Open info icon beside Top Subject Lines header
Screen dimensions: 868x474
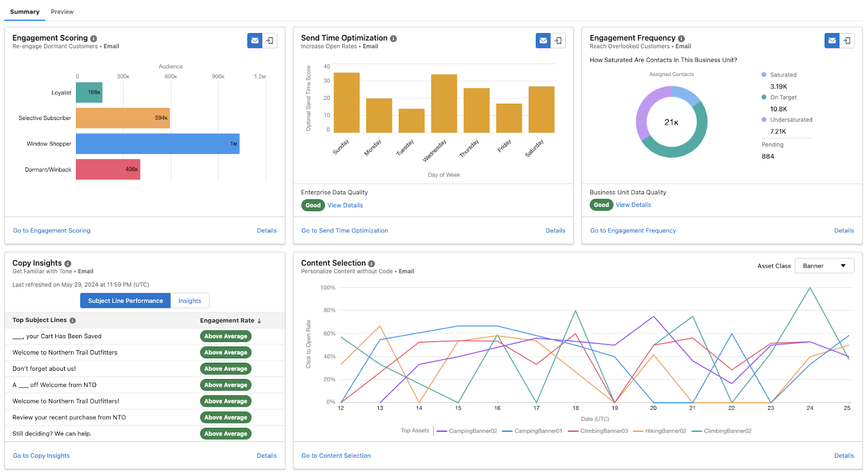tap(73, 321)
